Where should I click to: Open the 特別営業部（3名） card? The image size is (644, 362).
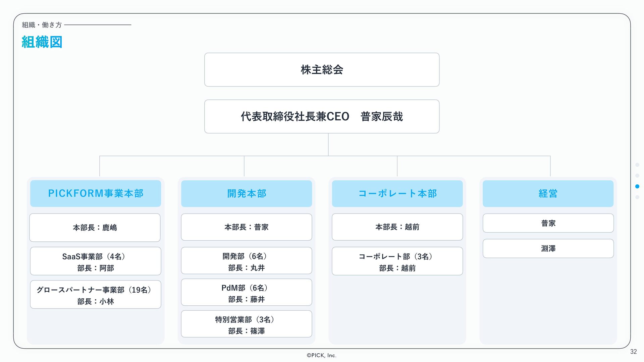point(247,324)
